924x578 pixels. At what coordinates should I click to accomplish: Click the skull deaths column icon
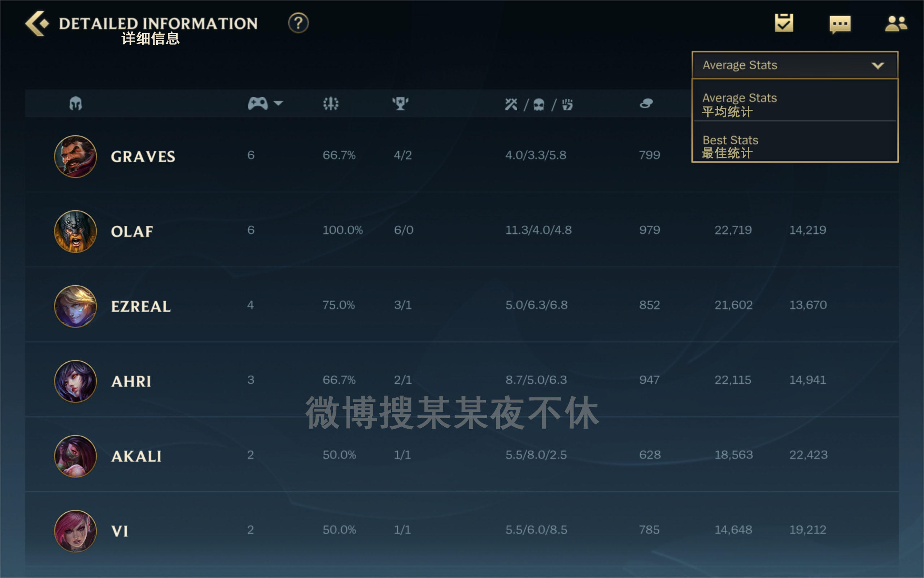(539, 104)
